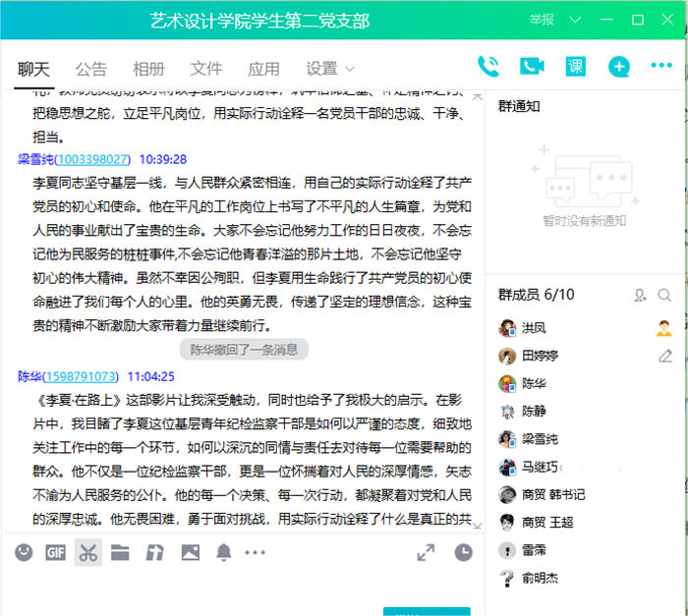
Task: Open the emoji picker
Action: click(x=24, y=552)
